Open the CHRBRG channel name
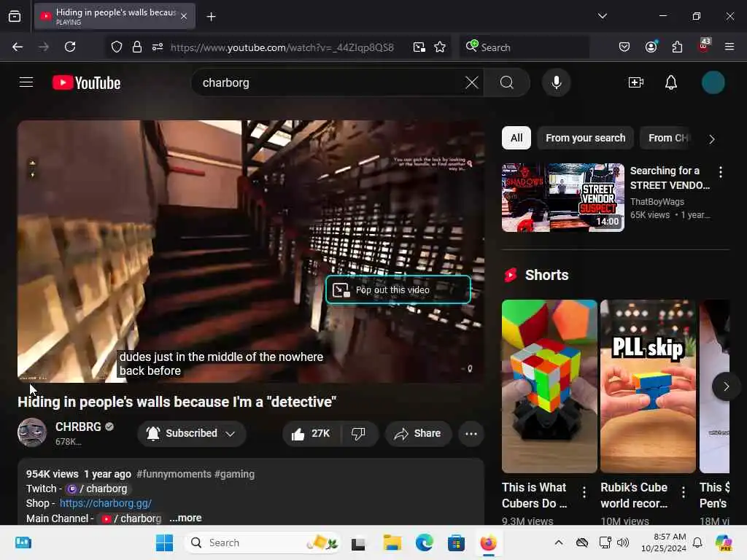Screen dimensions: 747x560 click(78, 427)
